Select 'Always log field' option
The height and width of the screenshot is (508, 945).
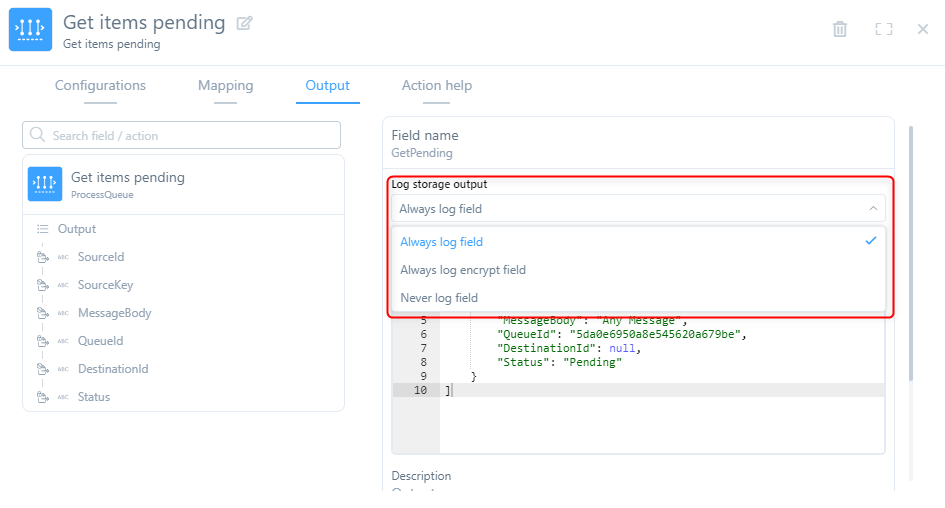tap(441, 242)
